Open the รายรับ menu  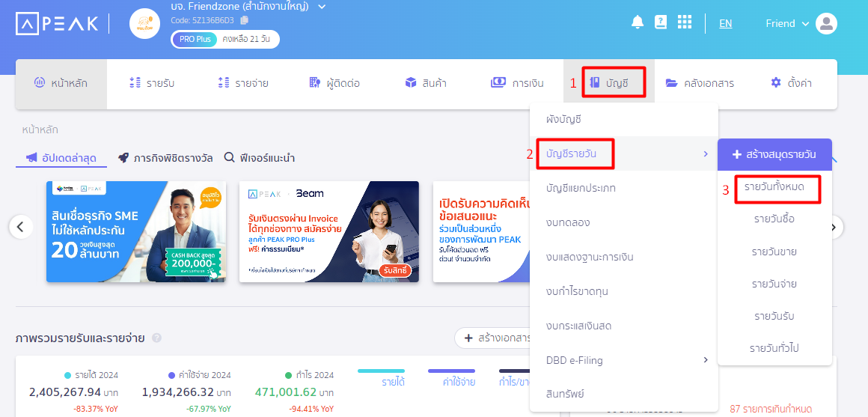point(152,84)
